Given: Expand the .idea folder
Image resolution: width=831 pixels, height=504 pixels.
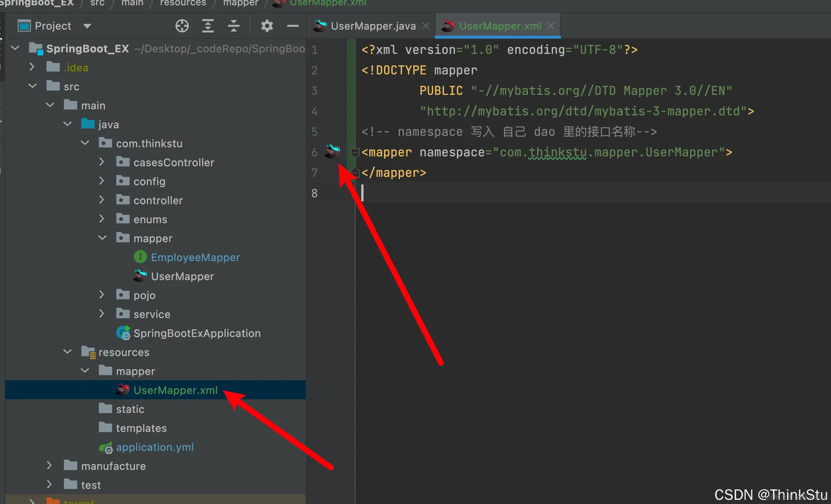Looking at the screenshot, I should 32,67.
